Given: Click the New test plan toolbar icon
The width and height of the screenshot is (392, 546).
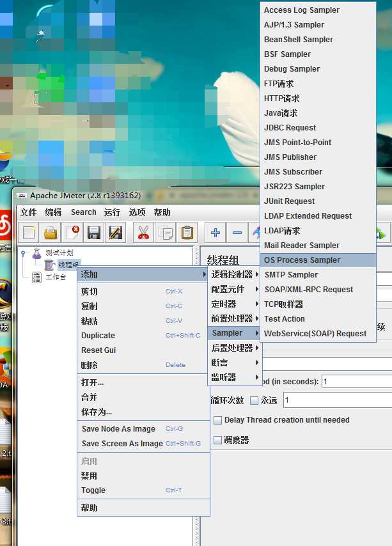Looking at the screenshot, I should (29, 232).
